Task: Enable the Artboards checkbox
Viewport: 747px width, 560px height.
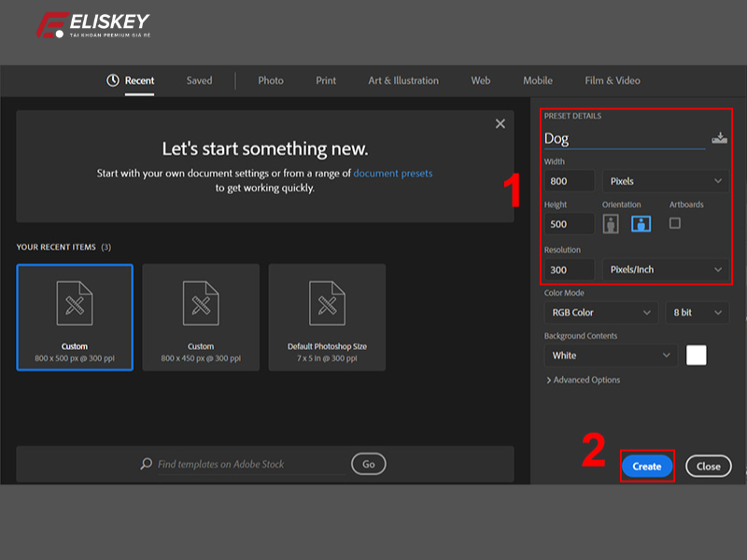Action: click(x=675, y=223)
